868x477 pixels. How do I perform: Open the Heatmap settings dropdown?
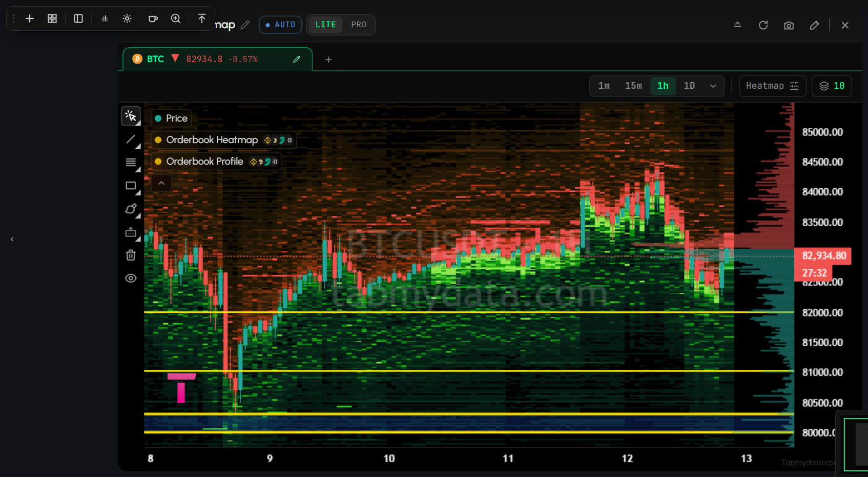tap(772, 86)
